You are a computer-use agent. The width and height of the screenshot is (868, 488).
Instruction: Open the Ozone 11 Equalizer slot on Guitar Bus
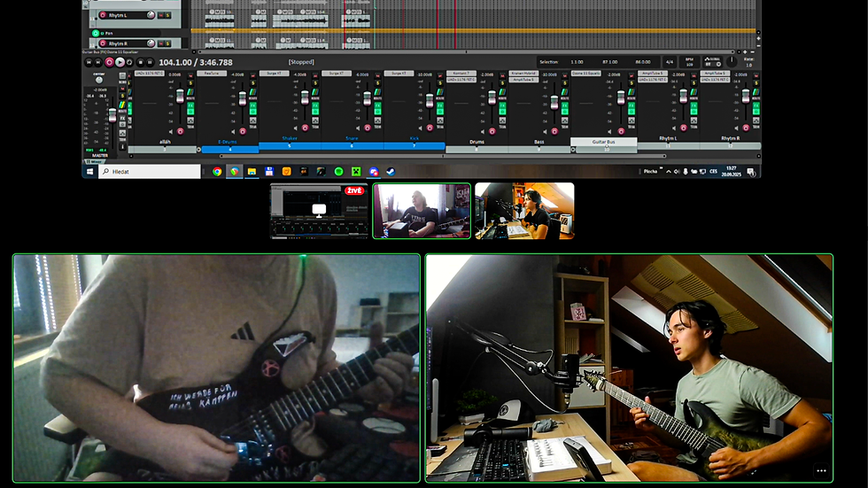click(586, 73)
